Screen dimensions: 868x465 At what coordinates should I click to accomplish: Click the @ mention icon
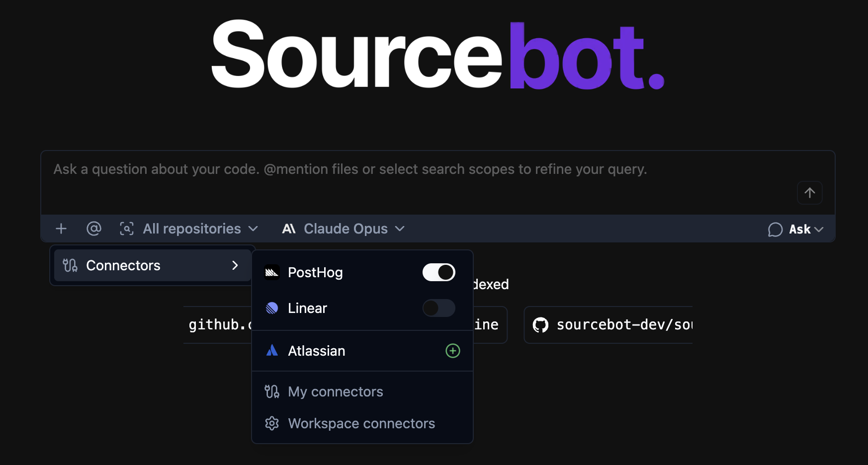point(94,229)
